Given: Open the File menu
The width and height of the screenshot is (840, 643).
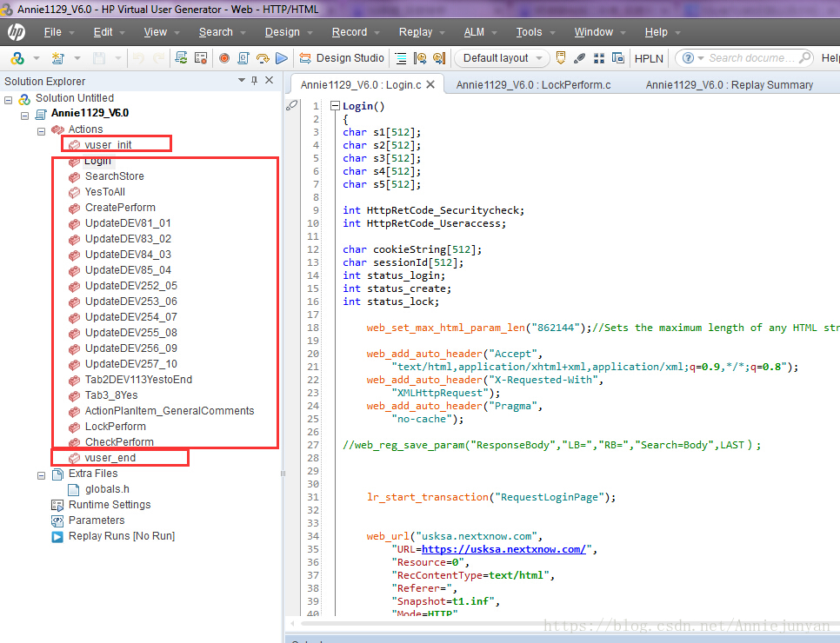Looking at the screenshot, I should click(x=59, y=32).
